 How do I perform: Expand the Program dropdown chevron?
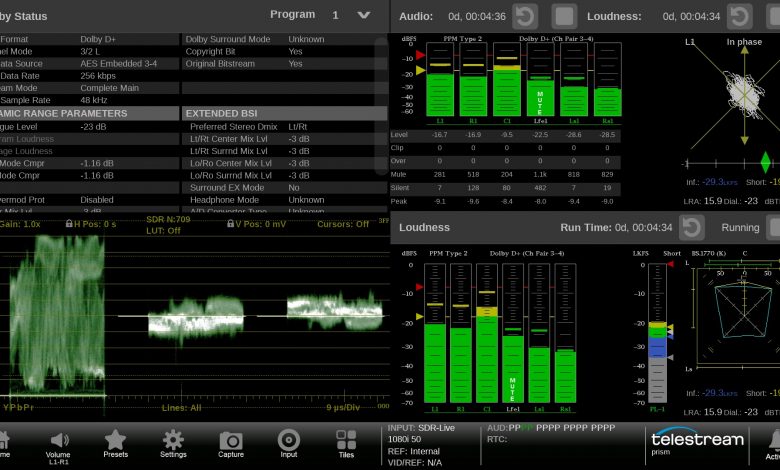(364, 16)
